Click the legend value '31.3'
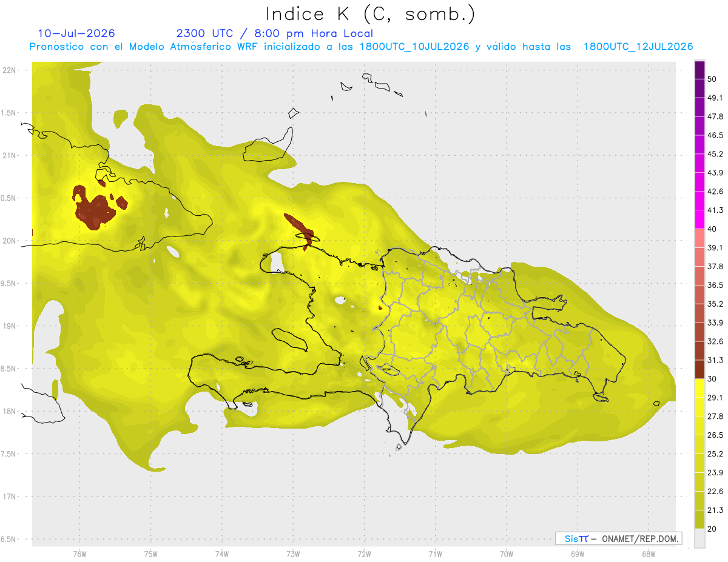 point(715,360)
